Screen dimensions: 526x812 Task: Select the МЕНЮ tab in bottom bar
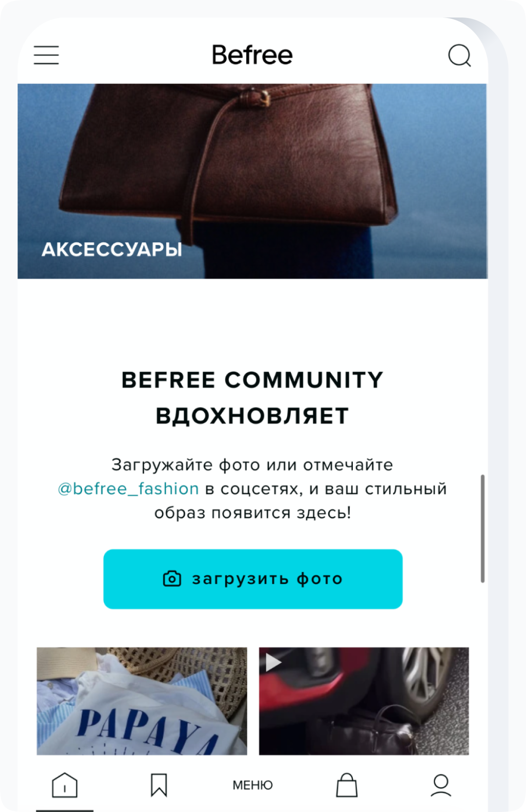click(252, 785)
